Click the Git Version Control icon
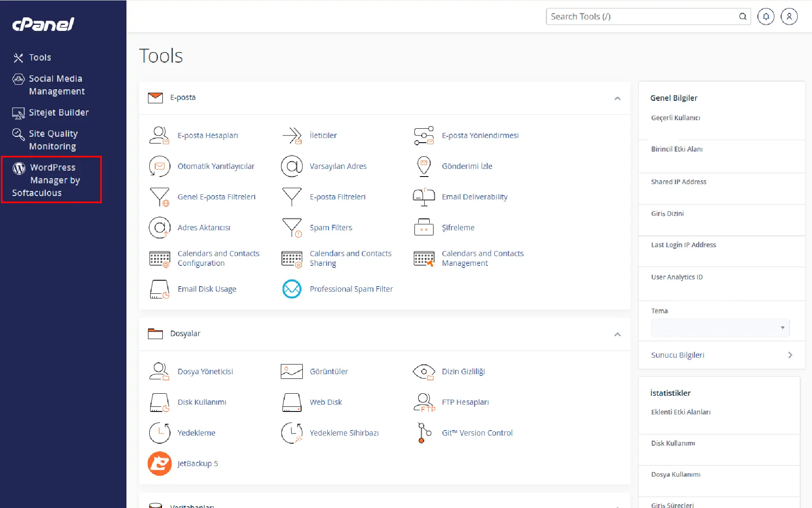Screen dimensions: 812x508 [424, 433]
